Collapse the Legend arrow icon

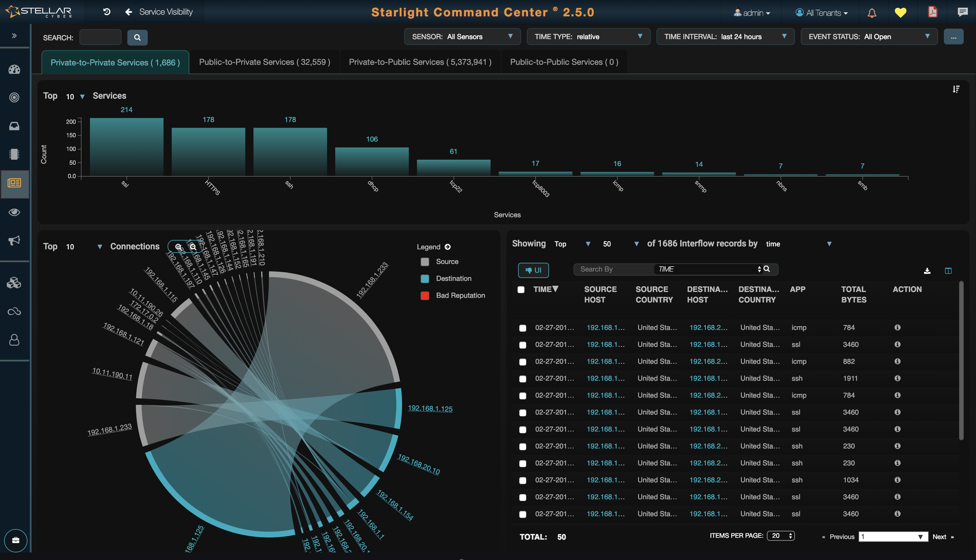coord(447,247)
